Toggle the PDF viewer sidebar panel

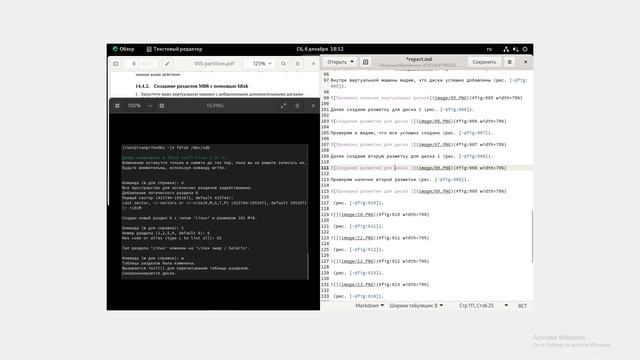pyautogui.click(x=116, y=64)
